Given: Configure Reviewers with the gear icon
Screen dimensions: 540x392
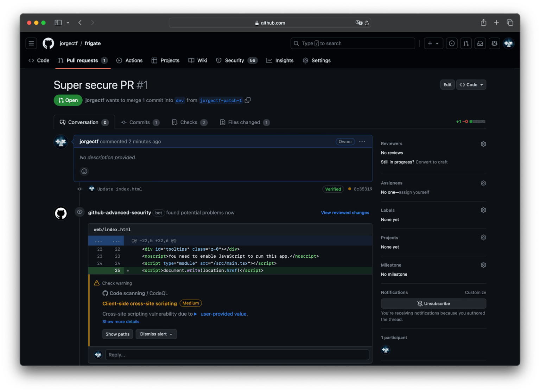Looking at the screenshot, I should tap(483, 144).
